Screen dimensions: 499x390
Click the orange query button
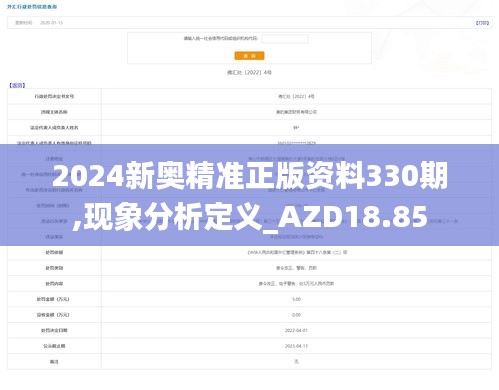coord(249,56)
